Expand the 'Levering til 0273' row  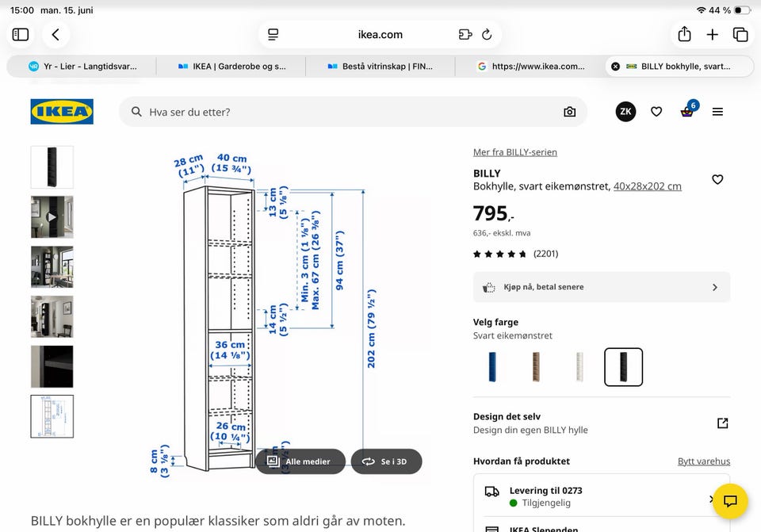[x=602, y=496]
